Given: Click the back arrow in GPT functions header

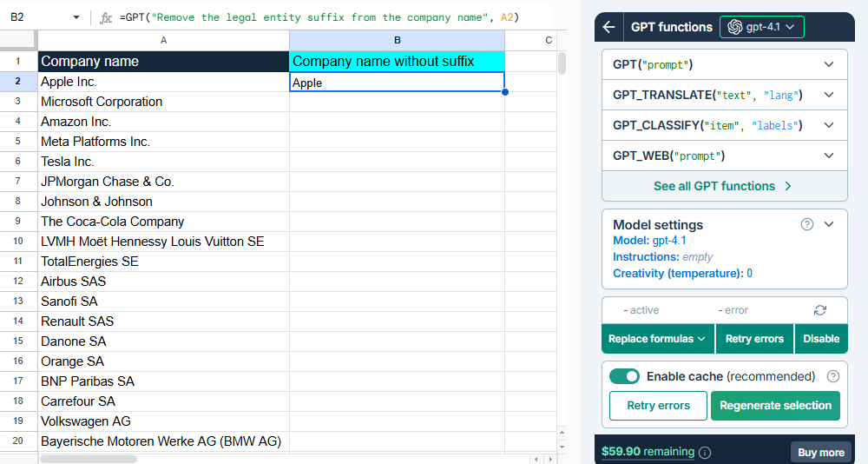Looking at the screenshot, I should click(608, 27).
